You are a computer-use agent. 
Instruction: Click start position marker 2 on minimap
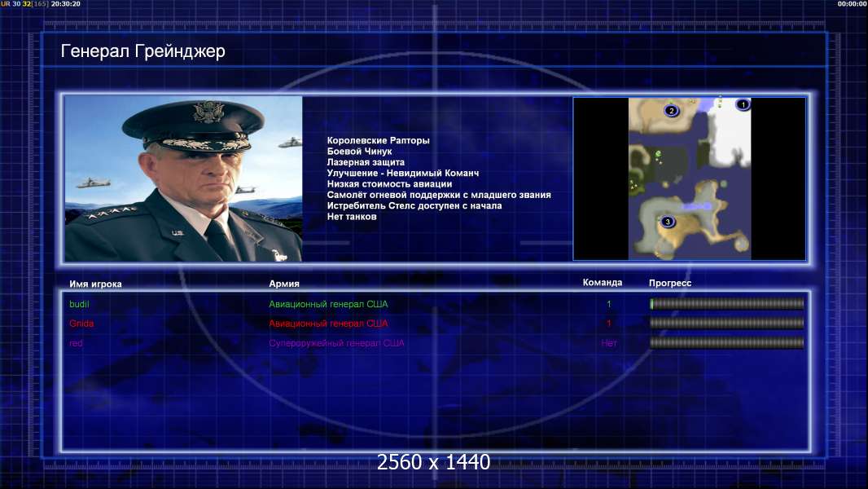pyautogui.click(x=672, y=111)
